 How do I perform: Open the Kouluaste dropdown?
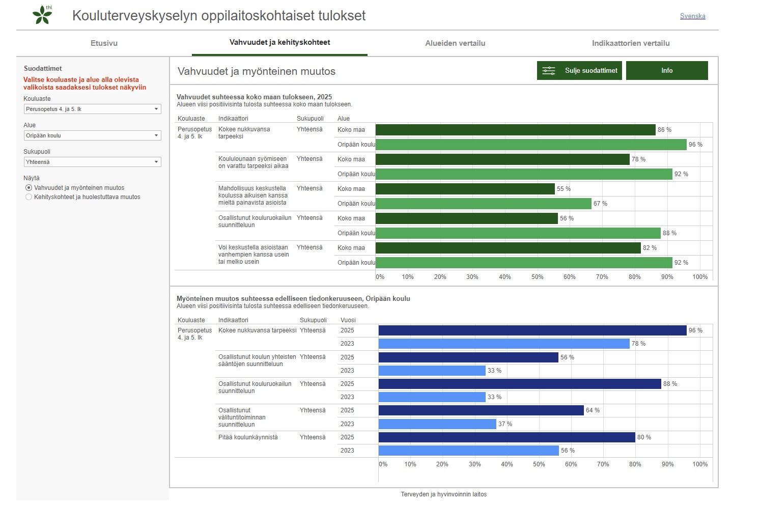tap(92, 109)
